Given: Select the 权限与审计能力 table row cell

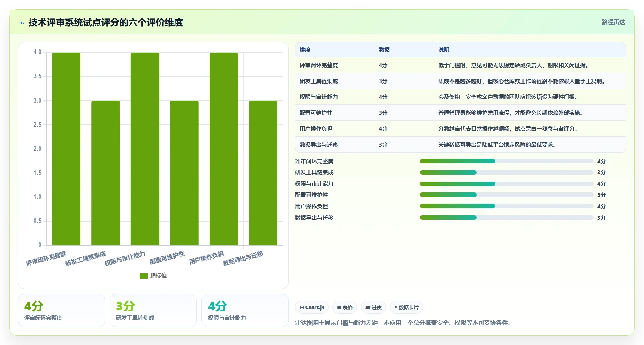Looking at the screenshot, I should [319, 97].
